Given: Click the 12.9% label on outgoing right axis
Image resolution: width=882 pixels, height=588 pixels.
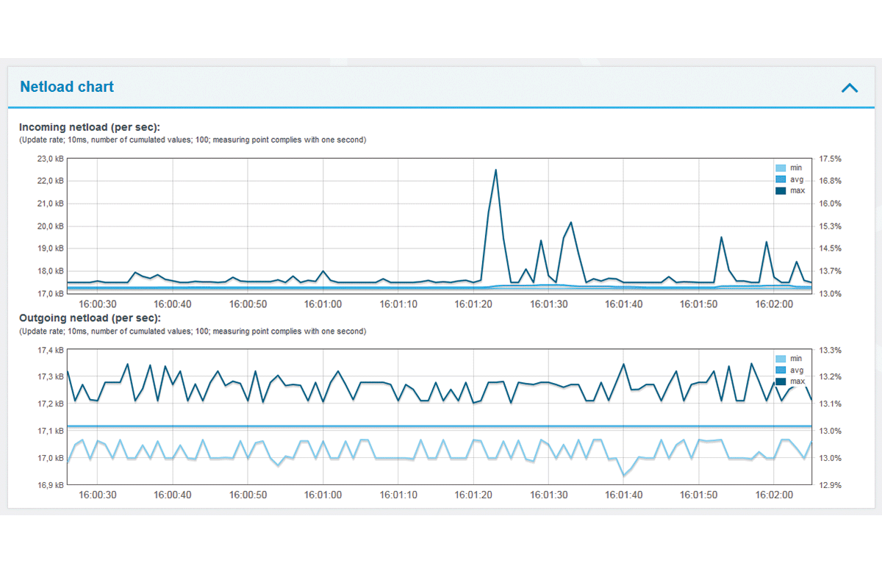Looking at the screenshot, I should pos(829,485).
